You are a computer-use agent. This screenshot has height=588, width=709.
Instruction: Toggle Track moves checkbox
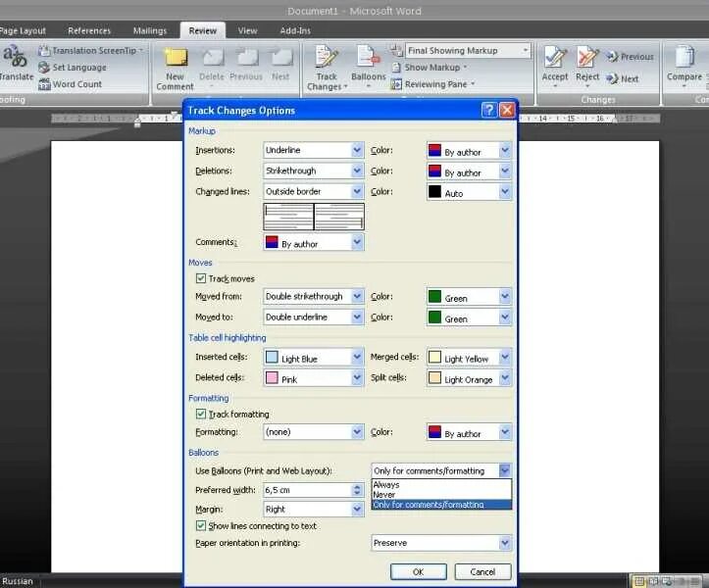(201, 278)
